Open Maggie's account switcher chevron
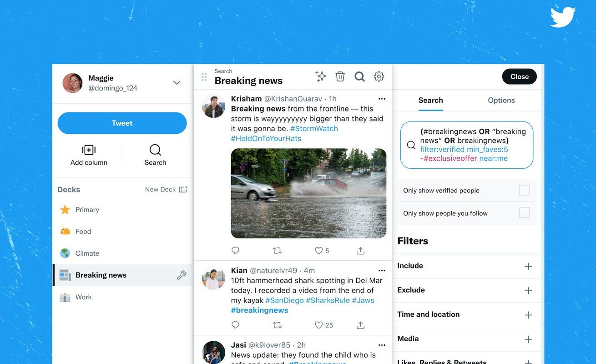 point(177,83)
